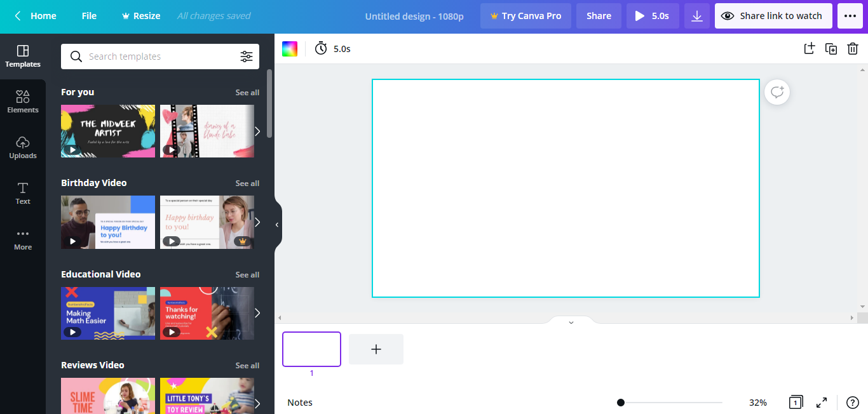Open the download options icon

[696, 15]
